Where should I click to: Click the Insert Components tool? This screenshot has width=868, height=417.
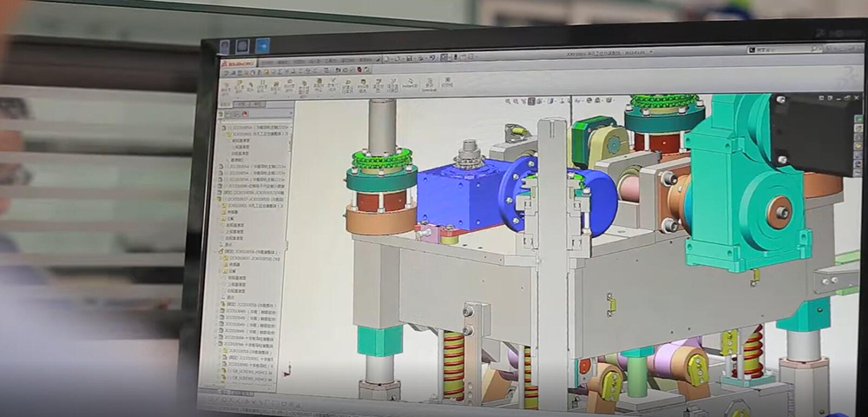click(x=240, y=86)
